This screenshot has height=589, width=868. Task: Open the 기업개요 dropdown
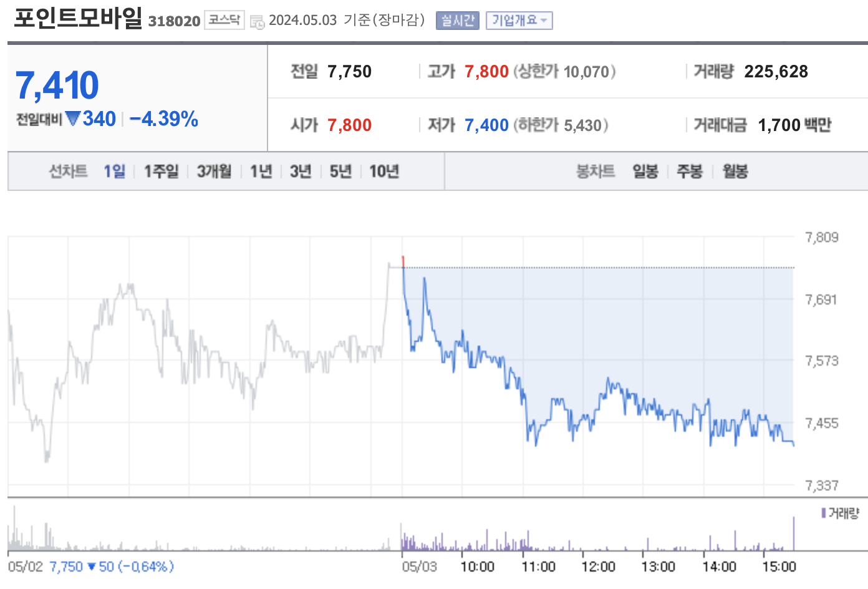(519, 21)
